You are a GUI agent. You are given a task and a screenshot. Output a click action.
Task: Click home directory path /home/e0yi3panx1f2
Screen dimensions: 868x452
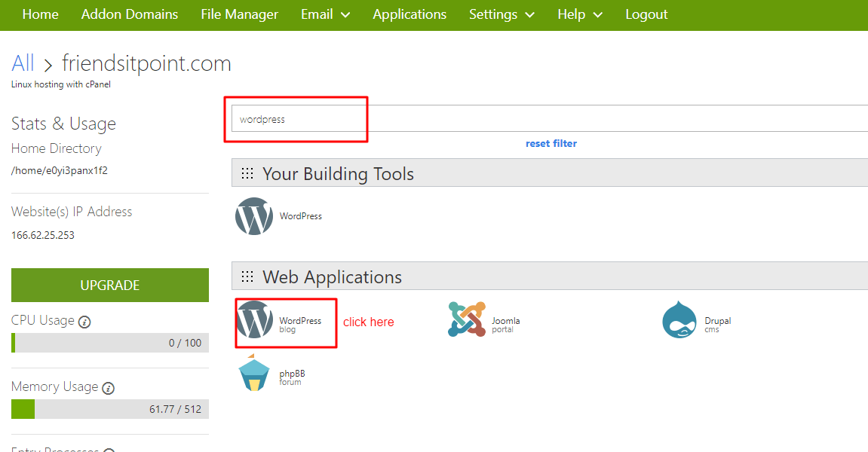[60, 170]
